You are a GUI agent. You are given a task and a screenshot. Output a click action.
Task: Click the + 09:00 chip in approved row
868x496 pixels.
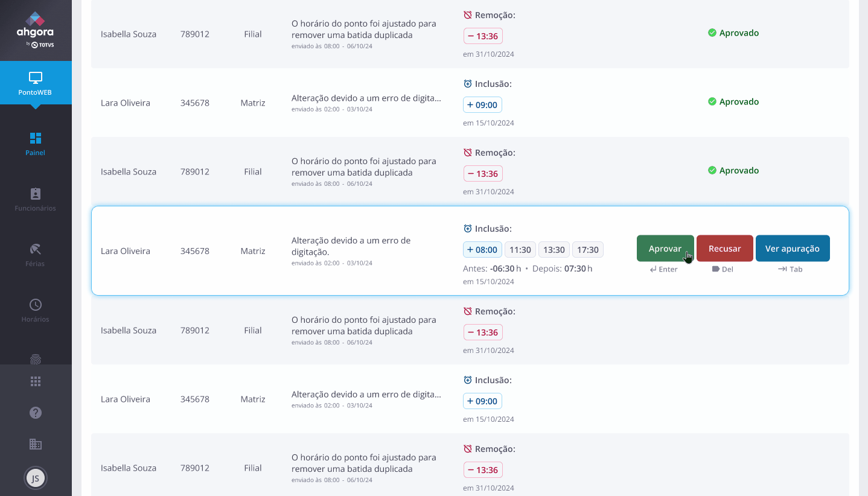tap(482, 105)
